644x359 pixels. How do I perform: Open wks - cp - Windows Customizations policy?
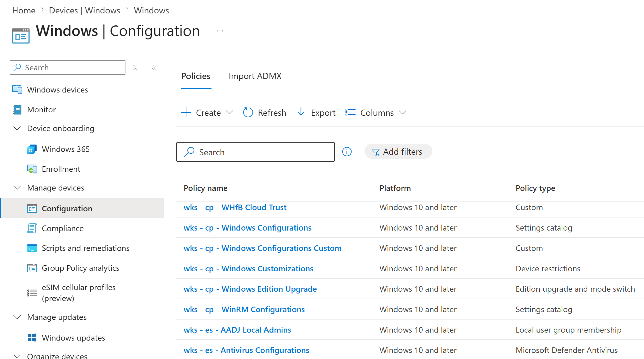[249, 269]
